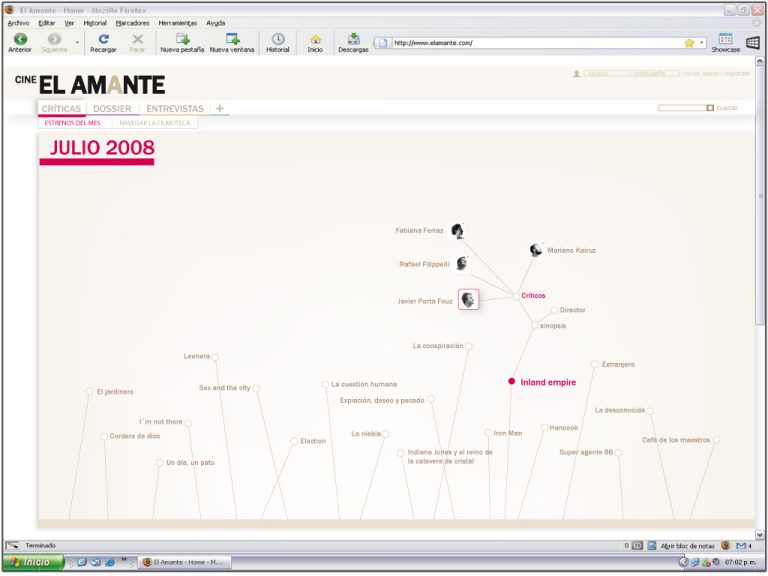The height and width of the screenshot is (576, 768).
Task: Select the ENTREVISTAS tab
Action: coord(175,108)
